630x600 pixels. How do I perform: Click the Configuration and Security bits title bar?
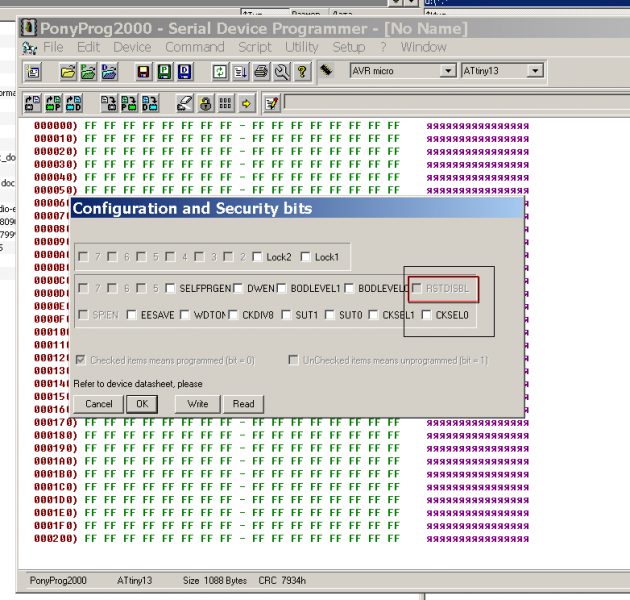(x=297, y=208)
